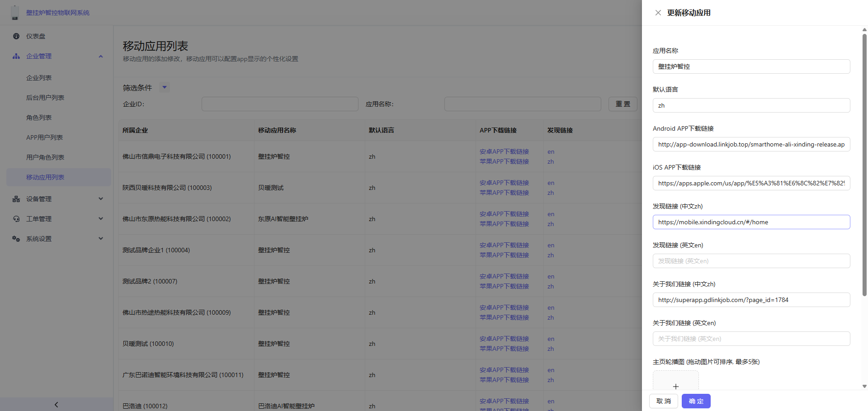
Task: Open the APP用户列表 menu item
Action: [x=44, y=137]
